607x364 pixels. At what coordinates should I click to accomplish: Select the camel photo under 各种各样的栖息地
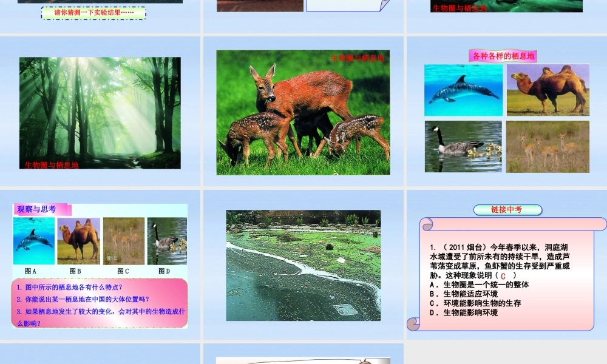click(x=548, y=90)
